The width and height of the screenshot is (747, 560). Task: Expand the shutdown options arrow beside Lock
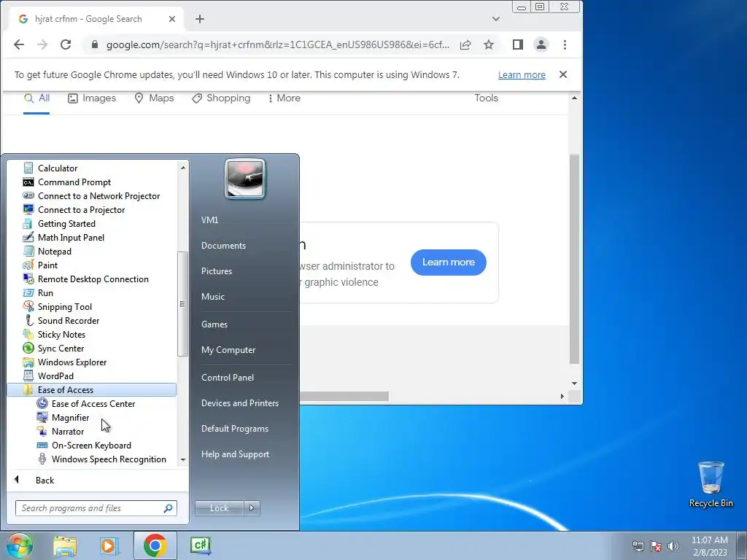(x=252, y=507)
